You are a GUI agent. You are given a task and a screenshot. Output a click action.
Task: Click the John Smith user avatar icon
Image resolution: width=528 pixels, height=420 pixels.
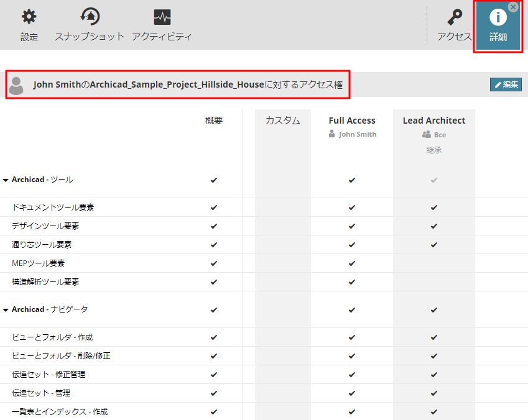pyautogui.click(x=16, y=86)
